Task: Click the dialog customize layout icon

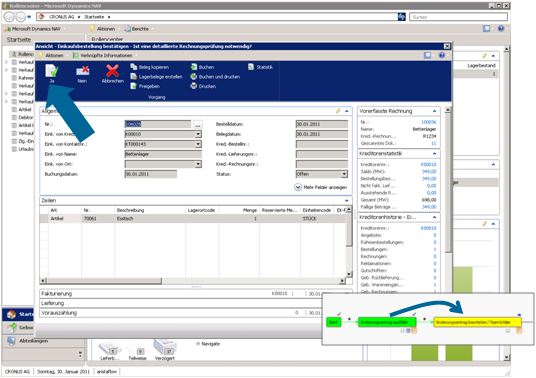Action: coord(428,55)
